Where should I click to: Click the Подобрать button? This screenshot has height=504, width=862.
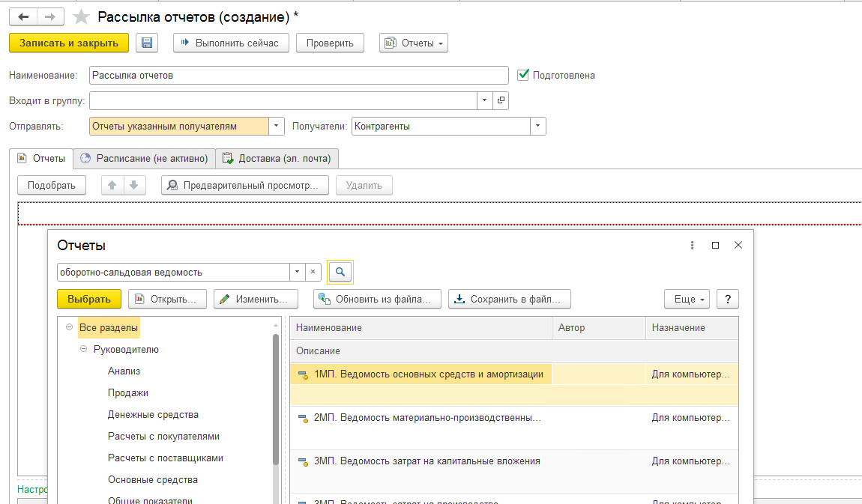point(52,186)
